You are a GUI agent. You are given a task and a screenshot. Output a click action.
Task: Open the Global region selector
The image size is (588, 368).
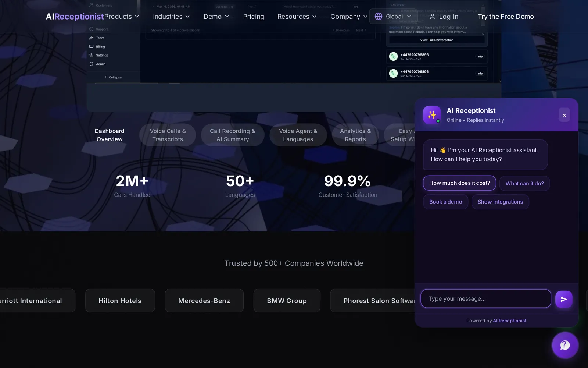click(x=393, y=17)
